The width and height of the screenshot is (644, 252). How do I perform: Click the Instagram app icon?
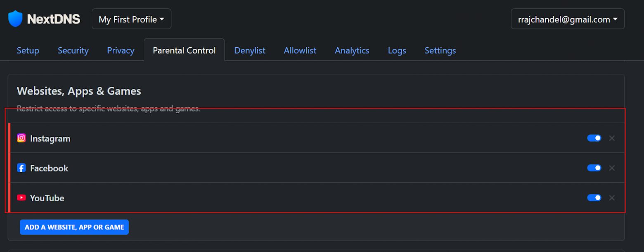point(21,138)
